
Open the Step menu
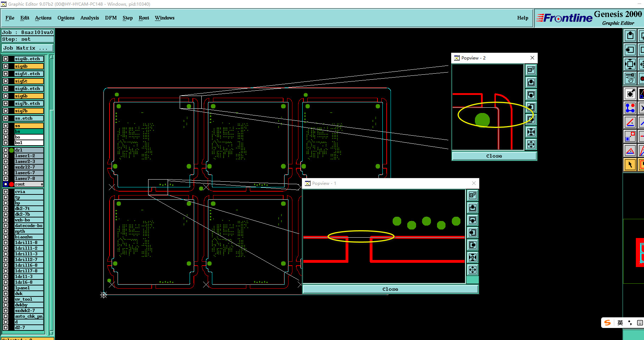[128, 18]
